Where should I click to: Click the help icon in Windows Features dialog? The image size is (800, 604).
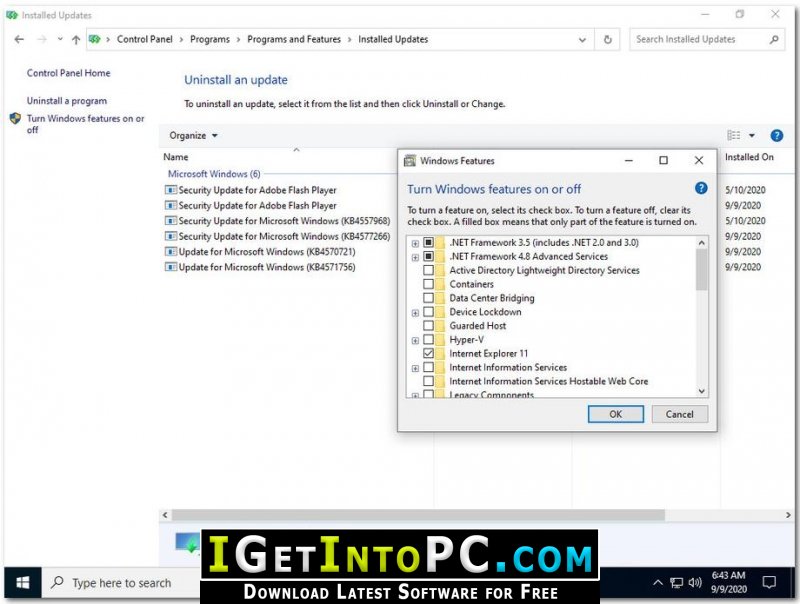click(x=701, y=188)
